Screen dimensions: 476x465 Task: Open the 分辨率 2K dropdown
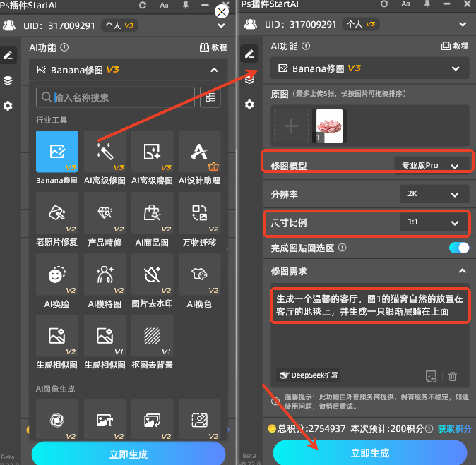click(435, 194)
